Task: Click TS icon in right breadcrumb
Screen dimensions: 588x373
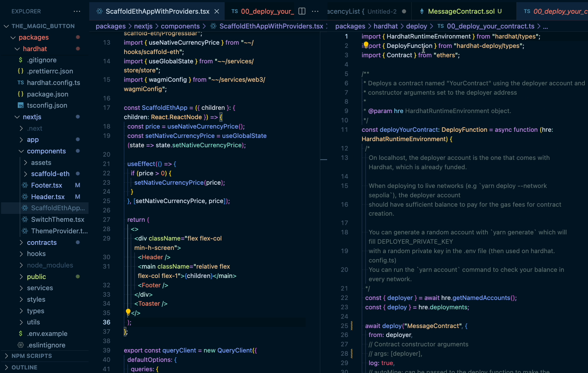Action: (x=440, y=26)
